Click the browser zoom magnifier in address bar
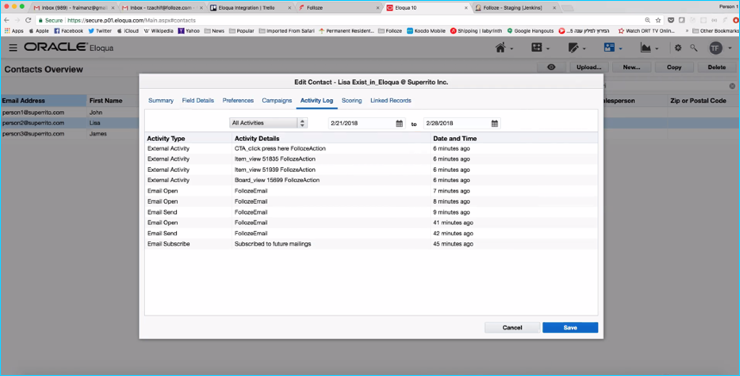The height and width of the screenshot is (376, 740). click(647, 20)
